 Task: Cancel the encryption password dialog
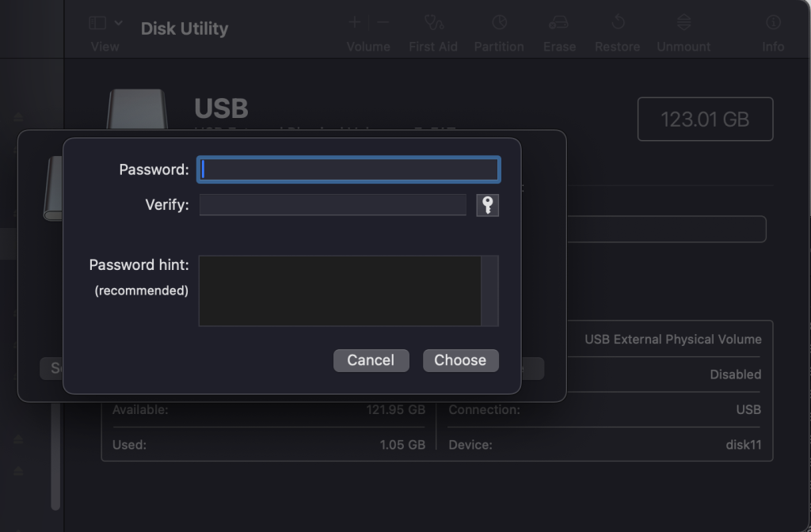click(371, 360)
